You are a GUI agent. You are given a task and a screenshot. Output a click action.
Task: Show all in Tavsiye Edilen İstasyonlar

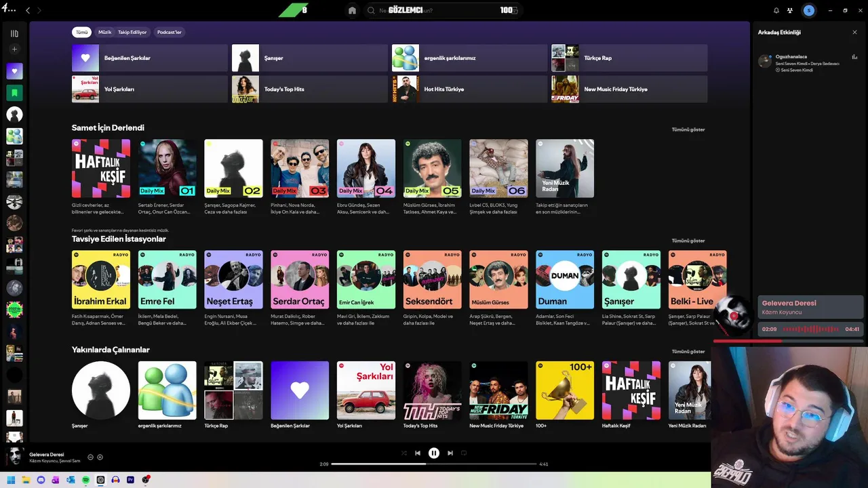[x=688, y=241]
